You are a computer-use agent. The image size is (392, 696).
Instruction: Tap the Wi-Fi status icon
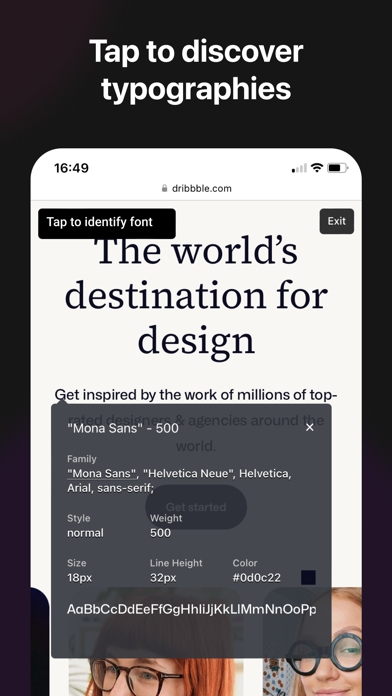pos(317,168)
